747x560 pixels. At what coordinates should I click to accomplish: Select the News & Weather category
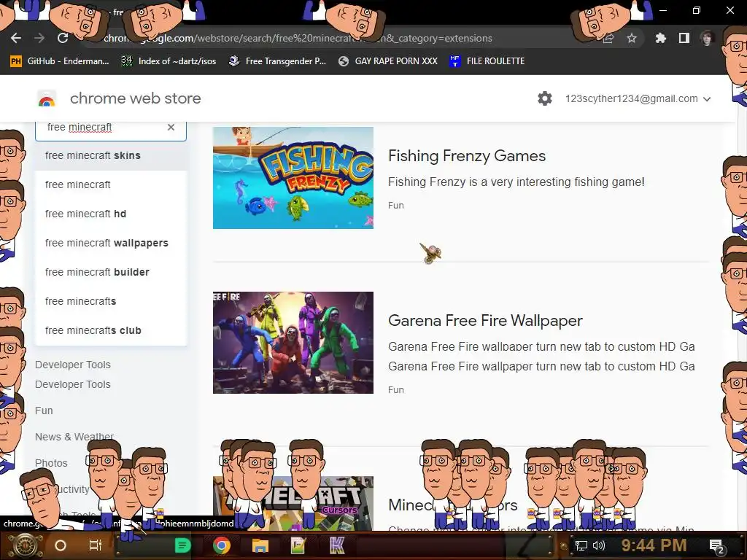(74, 437)
